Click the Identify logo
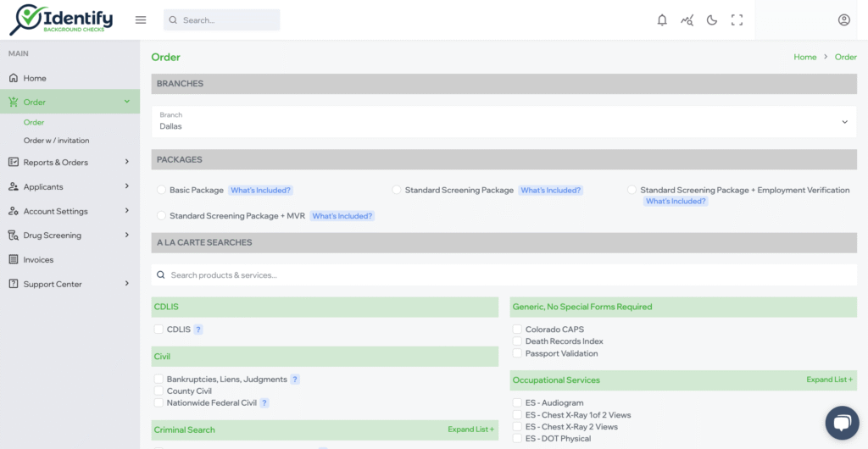868x449 pixels. [61, 19]
